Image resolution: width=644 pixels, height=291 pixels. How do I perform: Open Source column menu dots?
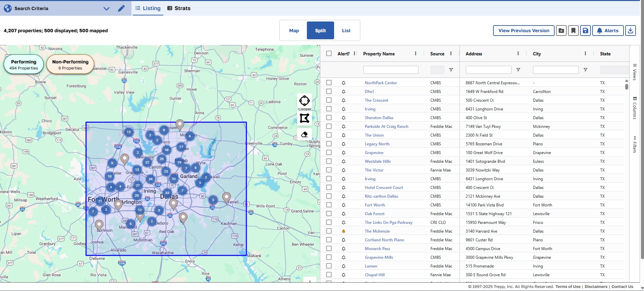[451, 53]
